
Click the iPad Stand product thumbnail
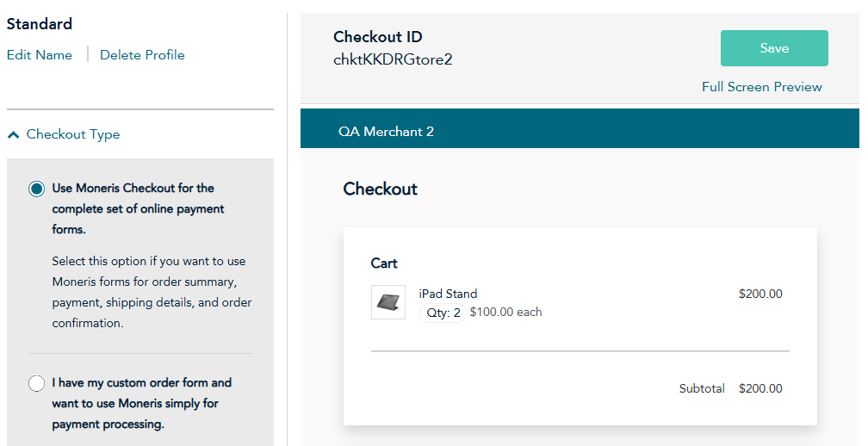[388, 302]
